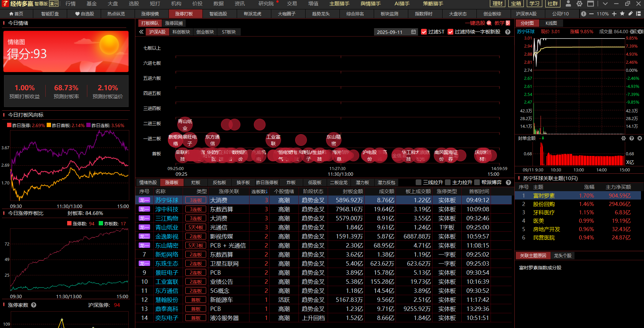Open help icon beside 张停家数
This screenshot has height=328, width=644.
[x=34, y=305]
